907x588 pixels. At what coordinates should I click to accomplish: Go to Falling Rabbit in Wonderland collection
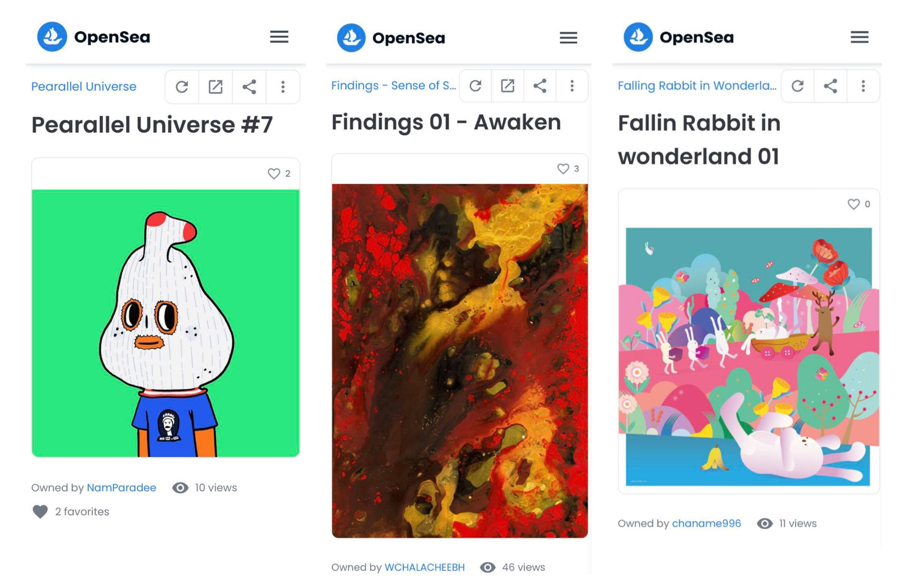697,86
